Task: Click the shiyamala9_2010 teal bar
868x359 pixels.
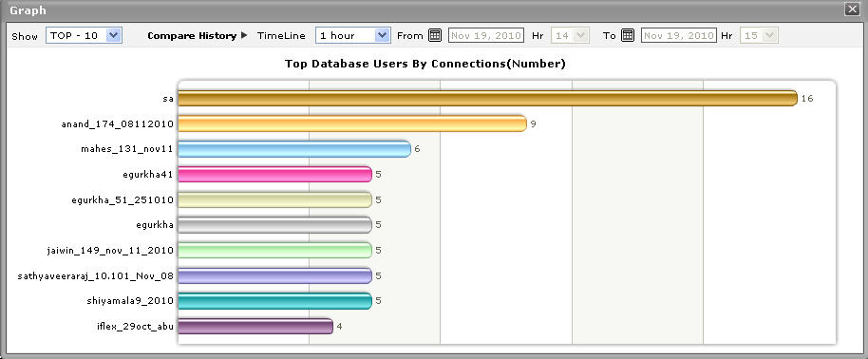Action: click(x=275, y=301)
